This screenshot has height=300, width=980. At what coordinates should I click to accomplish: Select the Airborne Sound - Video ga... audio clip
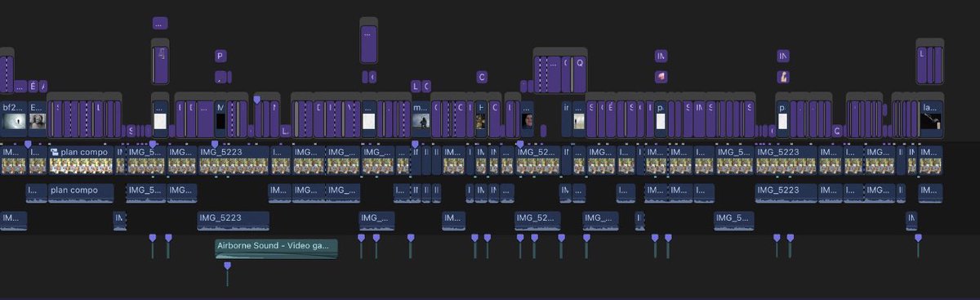pyautogui.click(x=276, y=249)
